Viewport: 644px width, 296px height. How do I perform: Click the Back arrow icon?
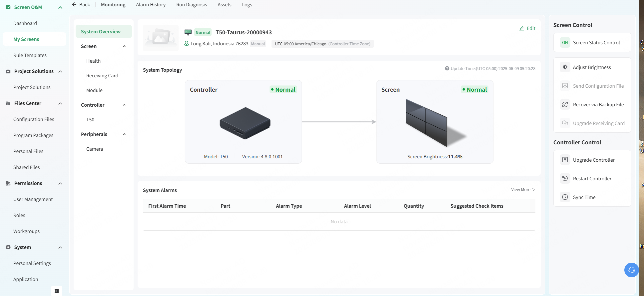coord(74,4)
